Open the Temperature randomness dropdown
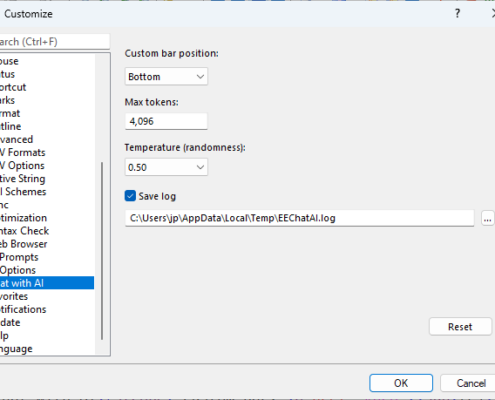 [166, 167]
